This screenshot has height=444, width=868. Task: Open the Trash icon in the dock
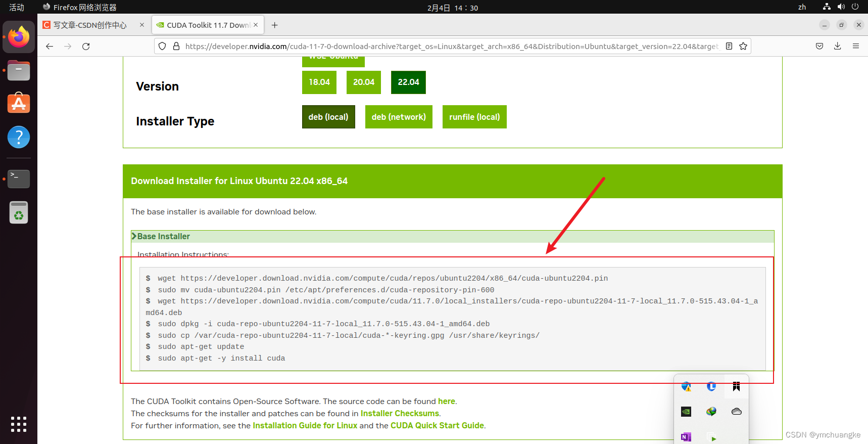click(19, 212)
